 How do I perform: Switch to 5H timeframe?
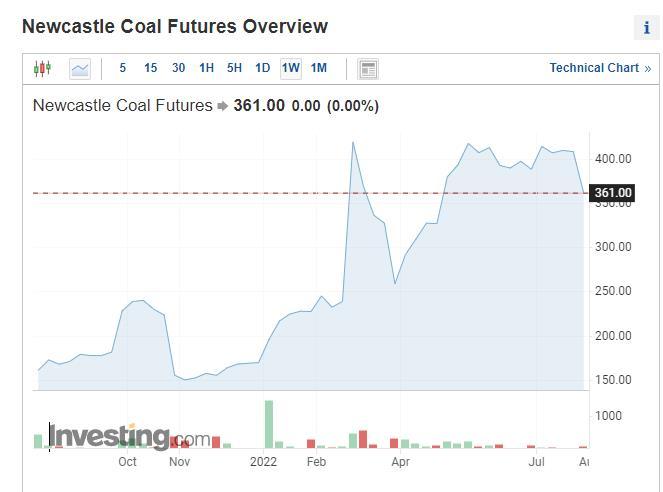234,68
